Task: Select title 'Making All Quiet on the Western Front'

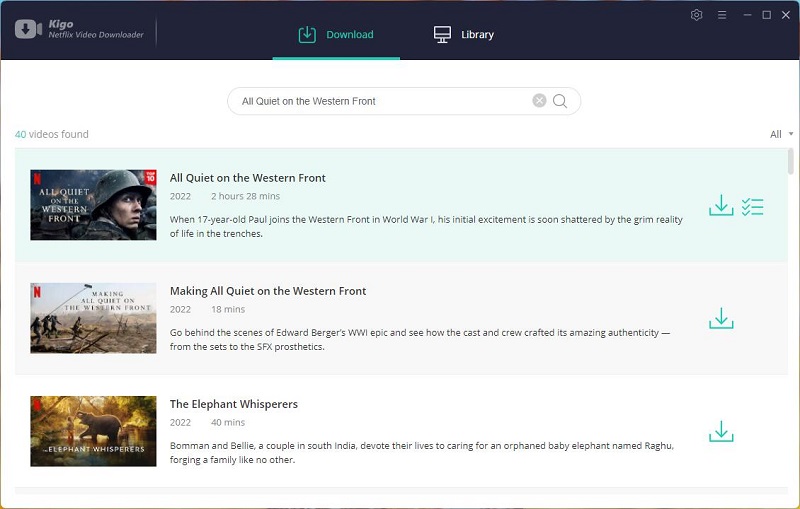Action: click(268, 291)
